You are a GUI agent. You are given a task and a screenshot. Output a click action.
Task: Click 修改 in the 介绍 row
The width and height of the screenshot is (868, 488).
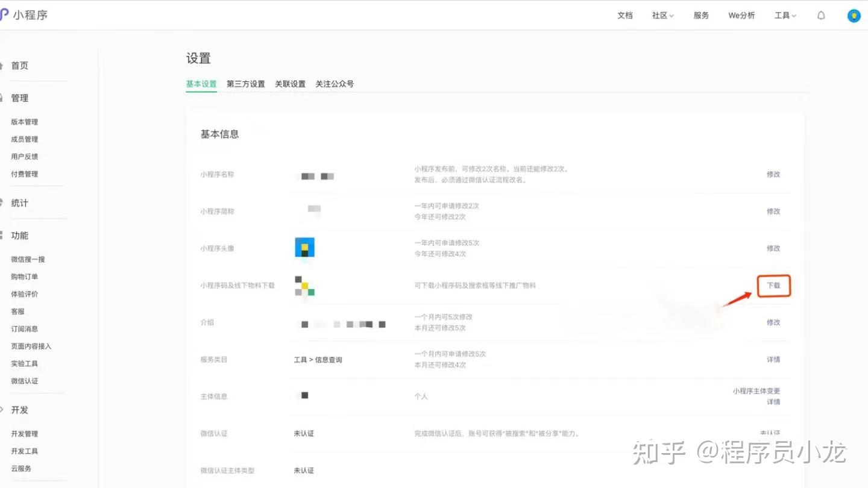pyautogui.click(x=773, y=322)
